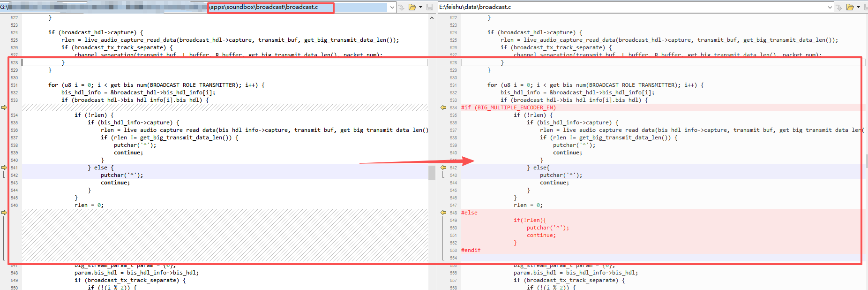Image resolution: width=868 pixels, height=290 pixels.
Task: Click 'if(!rlen){' on right line 549
Action: 530,220
